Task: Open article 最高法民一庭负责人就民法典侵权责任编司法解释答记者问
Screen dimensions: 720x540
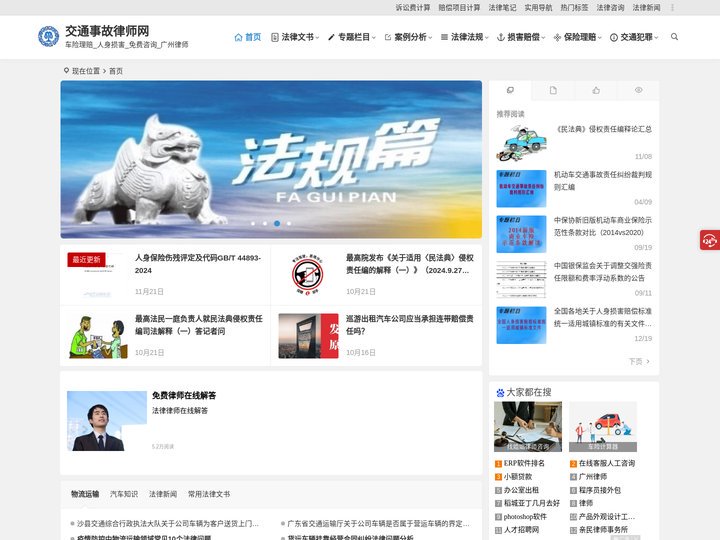Action: (199, 325)
